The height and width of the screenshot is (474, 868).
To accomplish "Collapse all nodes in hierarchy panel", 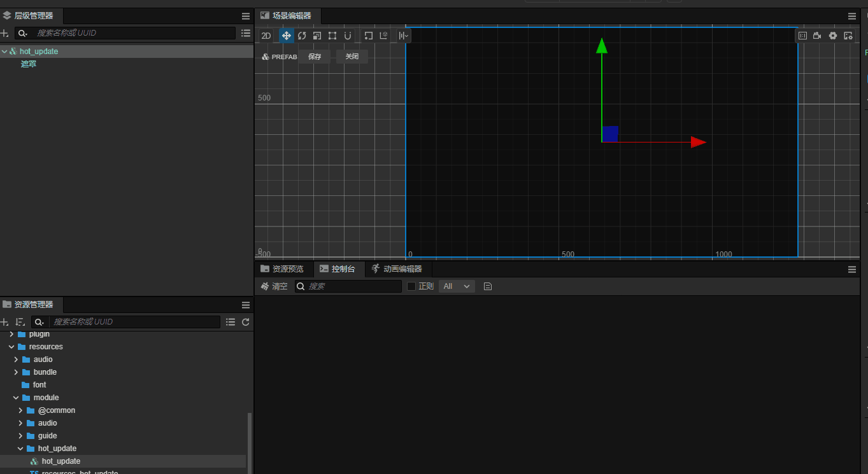I will [x=246, y=33].
